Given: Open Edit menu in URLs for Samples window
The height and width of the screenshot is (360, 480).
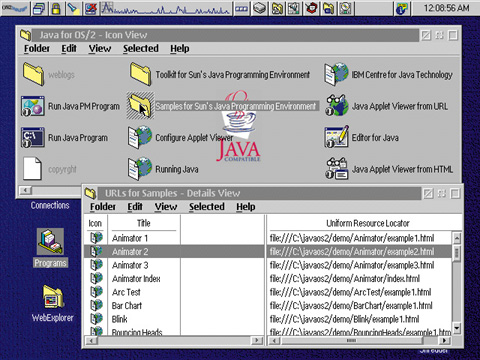Looking at the screenshot, I should point(135,207).
